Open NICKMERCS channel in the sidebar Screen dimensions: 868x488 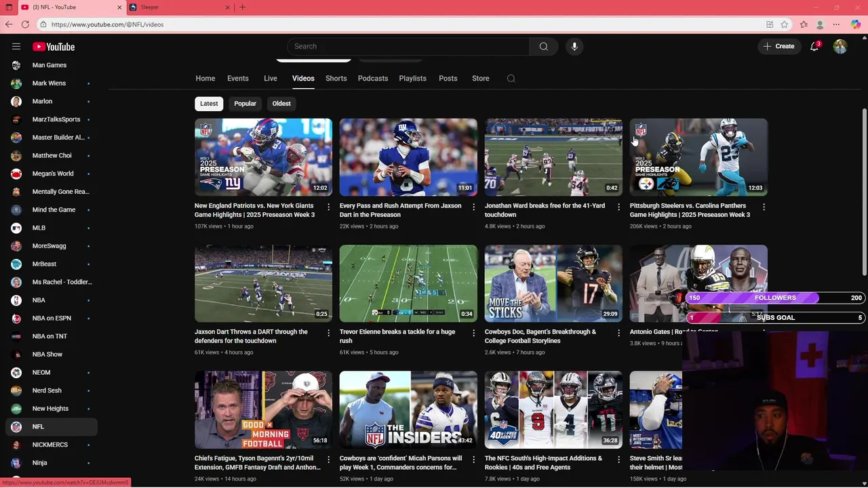pyautogui.click(x=52, y=445)
